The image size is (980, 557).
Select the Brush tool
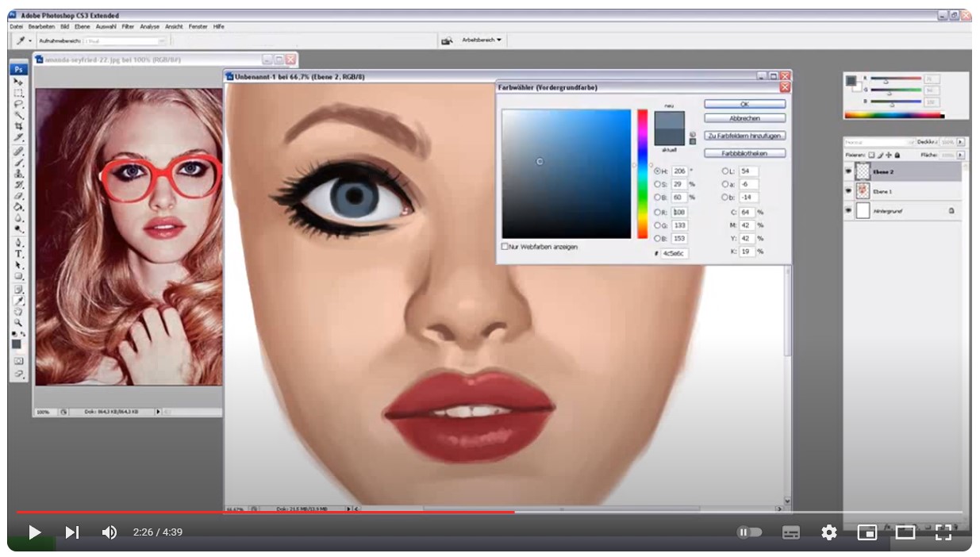[18, 161]
